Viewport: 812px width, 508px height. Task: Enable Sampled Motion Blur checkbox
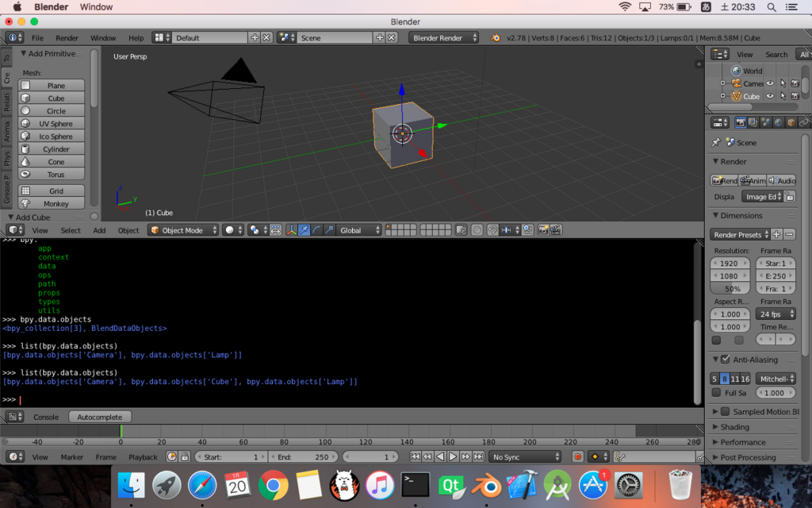(x=726, y=412)
